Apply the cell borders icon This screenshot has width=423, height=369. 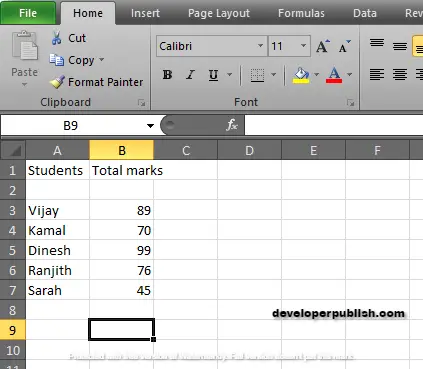257,75
